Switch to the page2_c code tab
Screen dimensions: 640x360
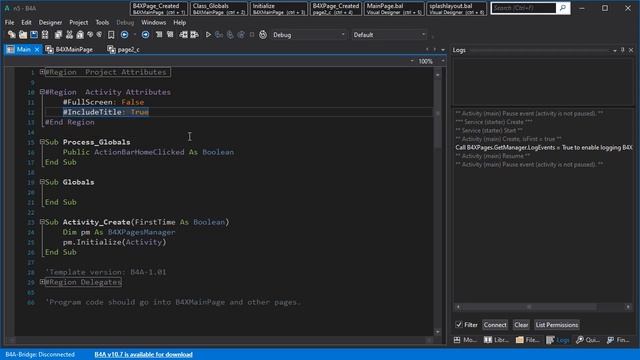[x=124, y=49]
